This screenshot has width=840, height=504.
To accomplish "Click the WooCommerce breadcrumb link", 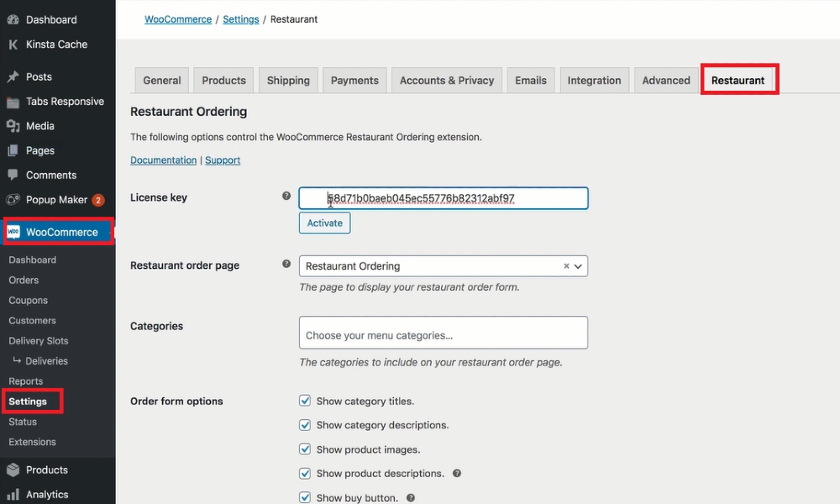I will pos(178,19).
